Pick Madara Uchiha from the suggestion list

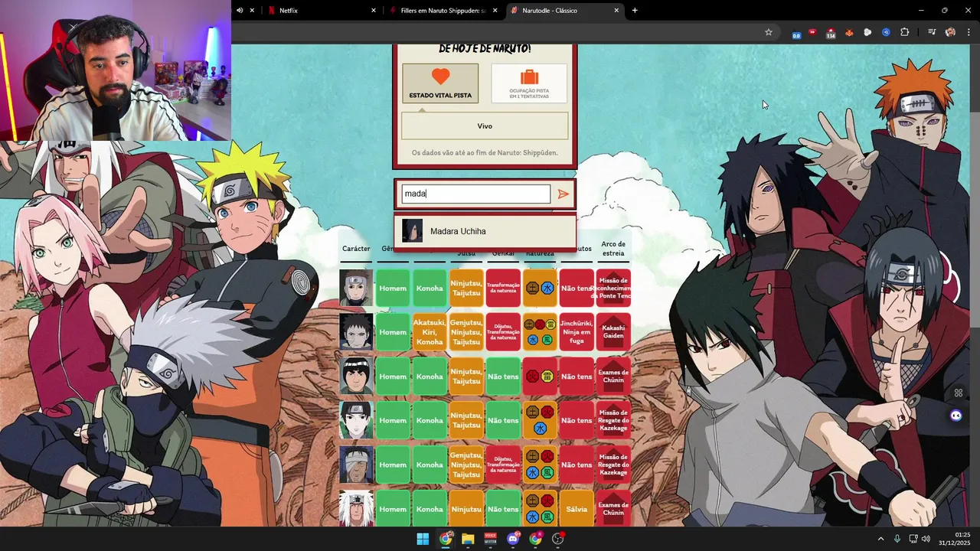(x=485, y=231)
